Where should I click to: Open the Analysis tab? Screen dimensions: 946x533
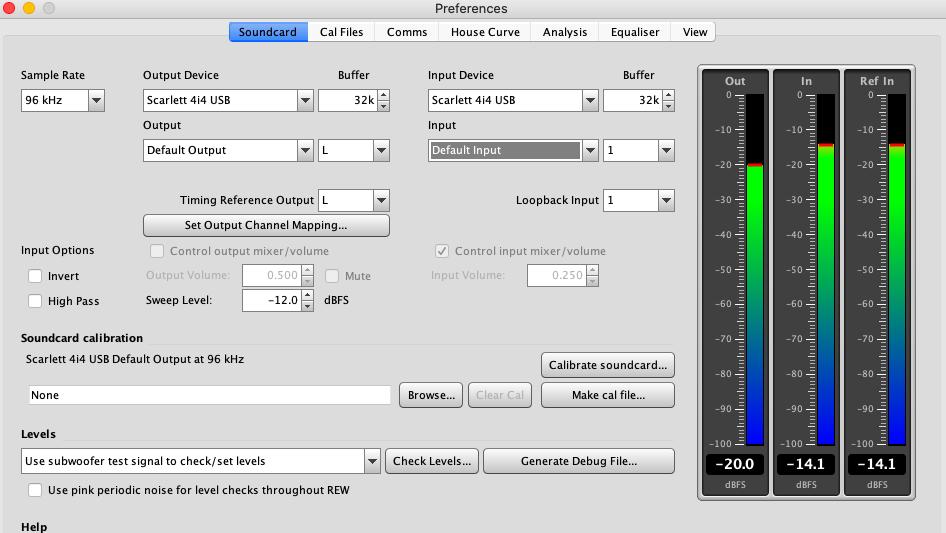(x=565, y=32)
